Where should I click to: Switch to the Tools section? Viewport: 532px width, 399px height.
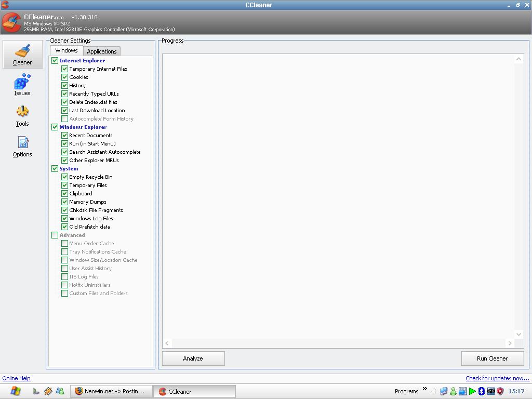point(22,115)
